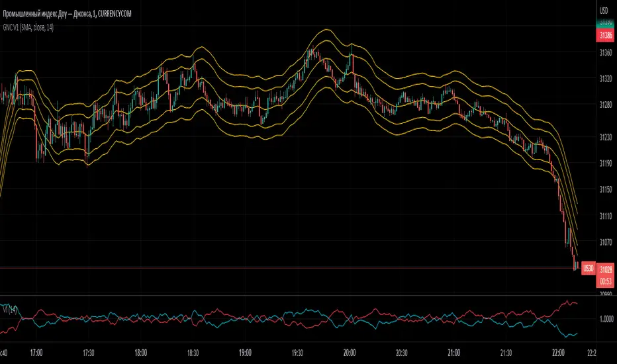This screenshot has width=617, height=364.
Task: Click the 31230 price axis tick
Action: [x=606, y=138]
